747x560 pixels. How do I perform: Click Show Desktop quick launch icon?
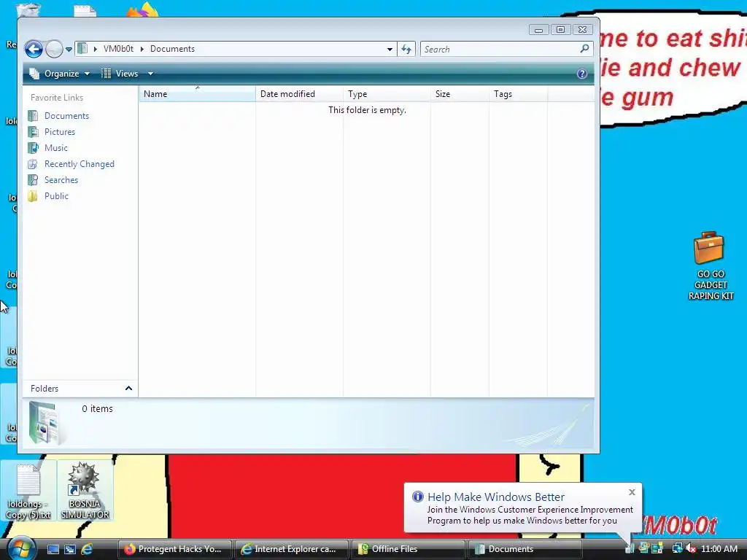(x=53, y=549)
